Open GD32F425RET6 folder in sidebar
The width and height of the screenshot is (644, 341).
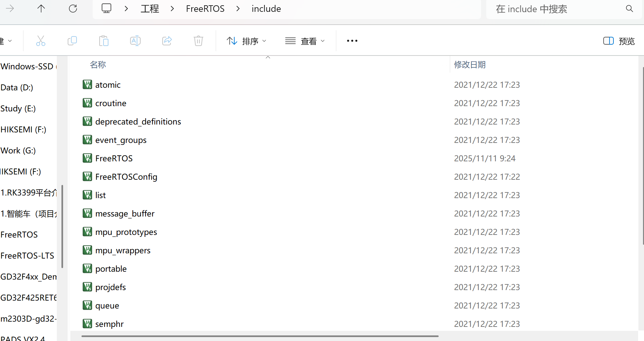28,298
